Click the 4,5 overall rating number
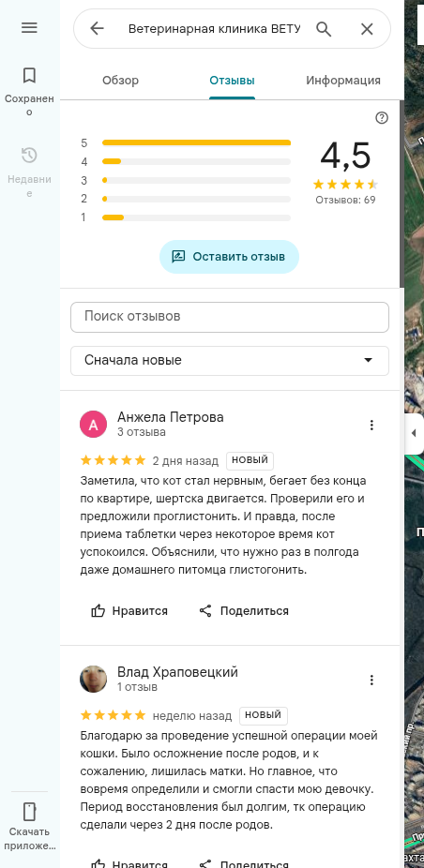Image resolution: width=424 pixels, height=868 pixels. tap(345, 156)
